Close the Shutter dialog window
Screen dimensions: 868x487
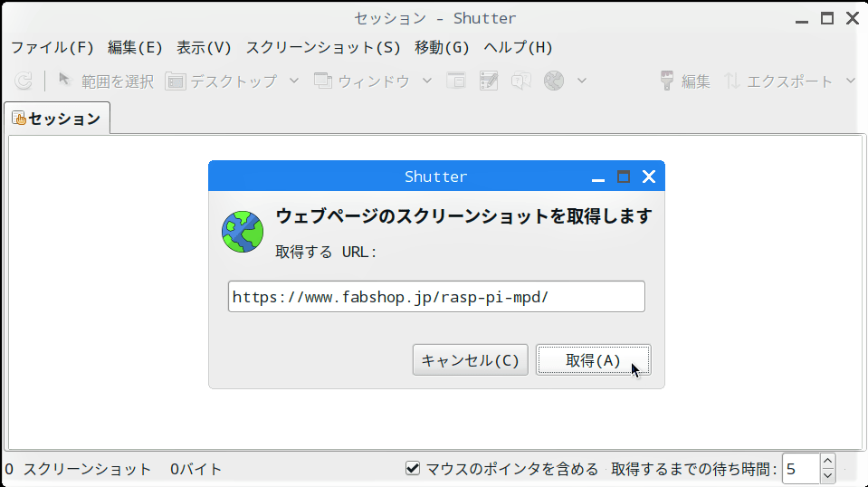(649, 177)
